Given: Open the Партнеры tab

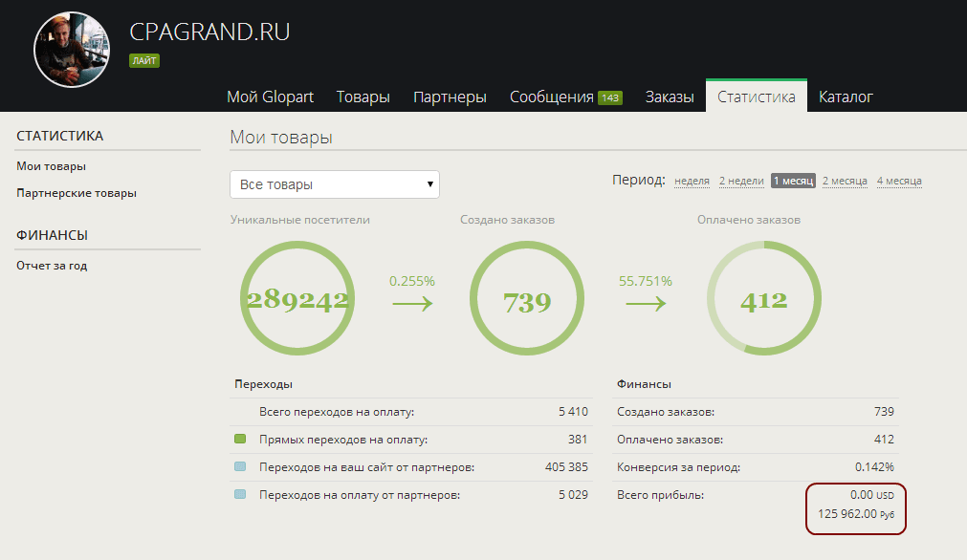Looking at the screenshot, I should 450,97.
